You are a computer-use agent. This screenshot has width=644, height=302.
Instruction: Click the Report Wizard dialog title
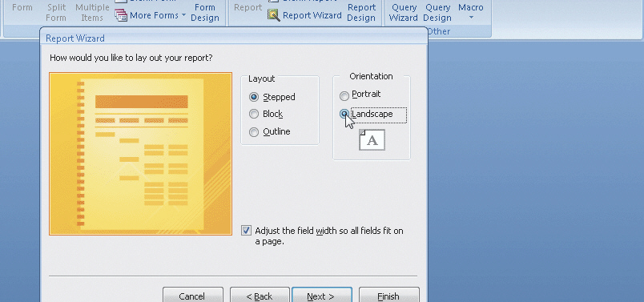coord(75,38)
